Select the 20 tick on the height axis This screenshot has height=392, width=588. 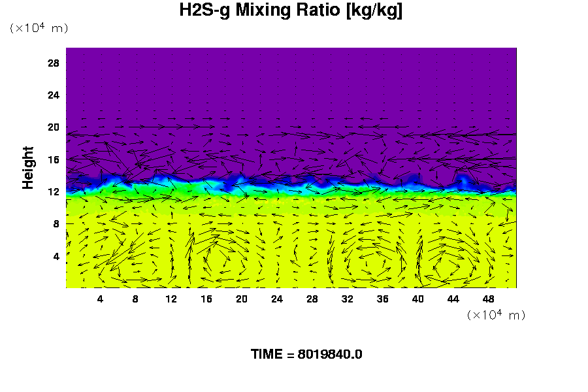tap(54, 127)
